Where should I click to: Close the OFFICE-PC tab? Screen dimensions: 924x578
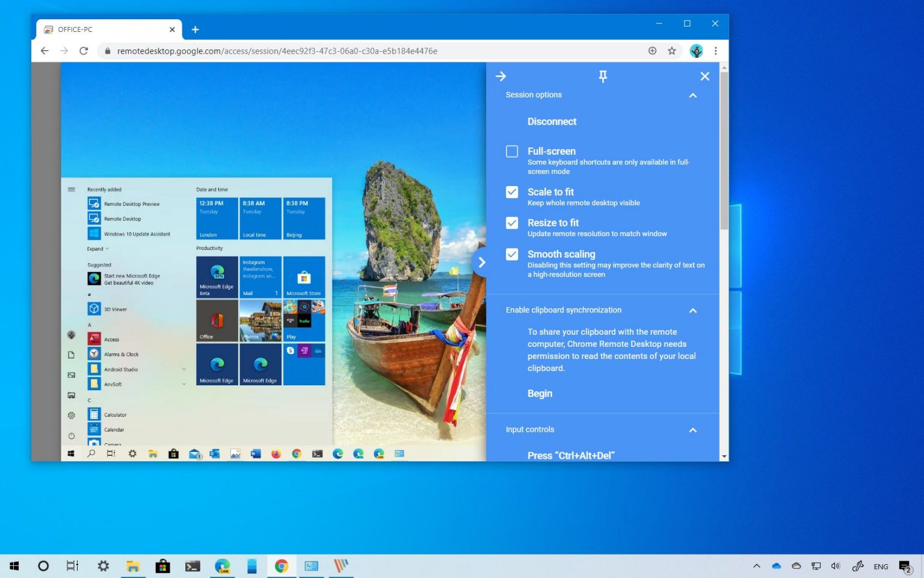(x=172, y=30)
